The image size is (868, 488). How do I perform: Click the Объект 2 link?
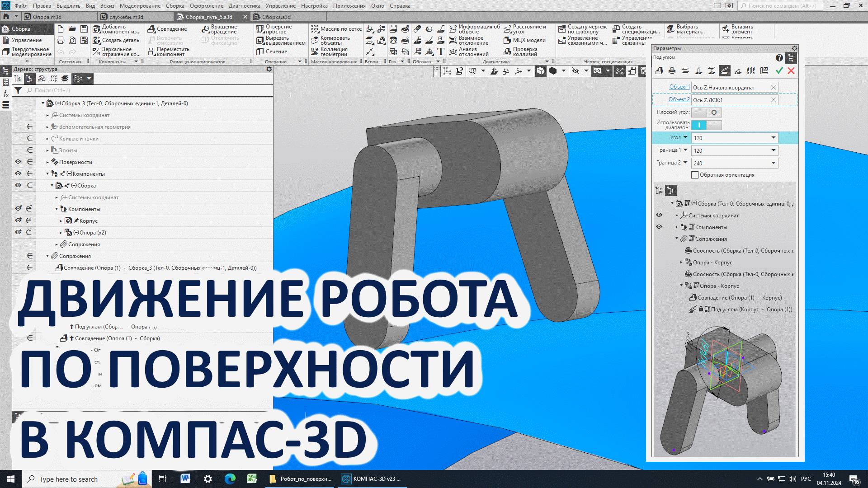[679, 99]
